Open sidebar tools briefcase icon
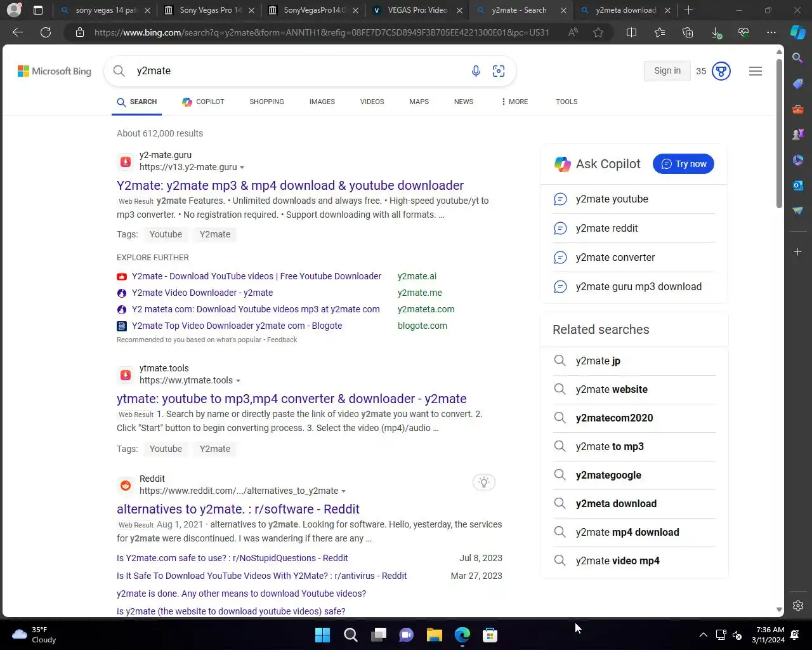The image size is (812, 650). click(798, 109)
